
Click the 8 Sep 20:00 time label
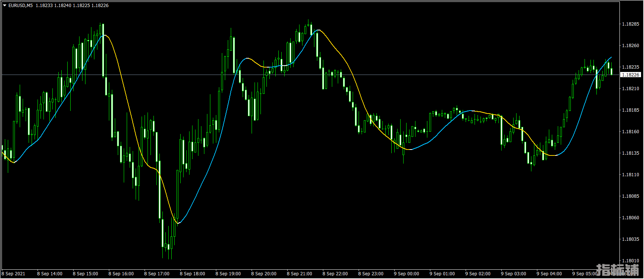264,274
